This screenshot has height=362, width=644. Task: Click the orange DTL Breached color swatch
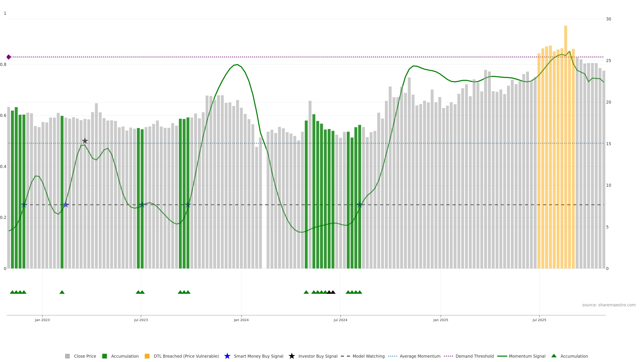tap(147, 356)
